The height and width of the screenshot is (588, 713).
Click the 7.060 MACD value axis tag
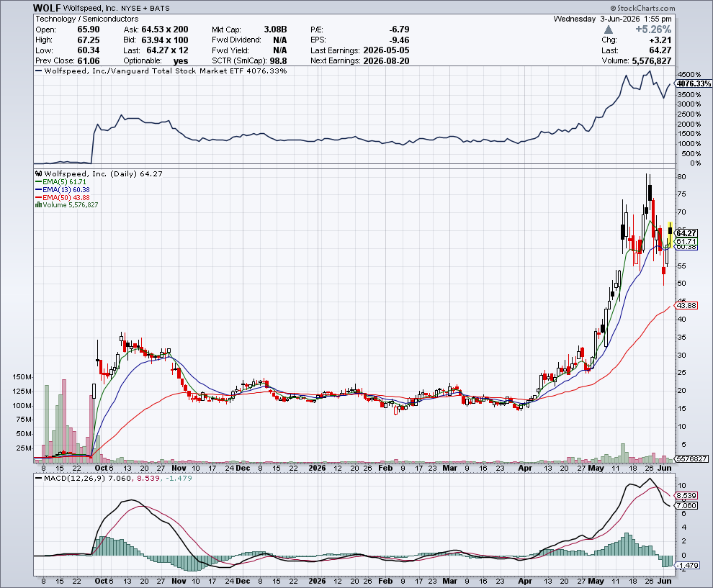(686, 505)
